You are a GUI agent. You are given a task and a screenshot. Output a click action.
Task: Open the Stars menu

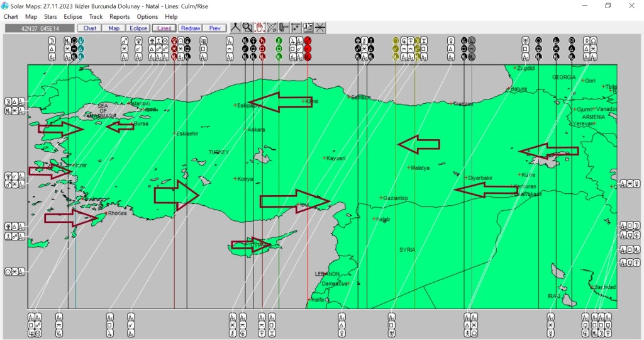click(x=50, y=17)
